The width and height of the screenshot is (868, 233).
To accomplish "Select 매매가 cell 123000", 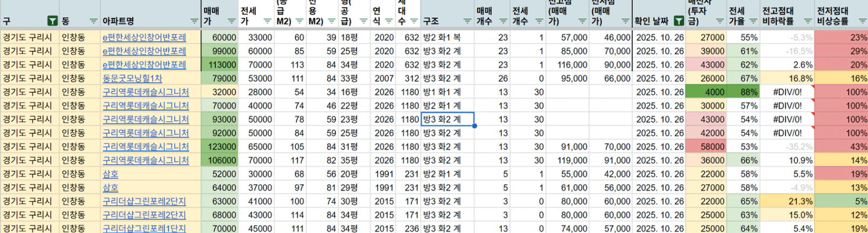I will (219, 147).
